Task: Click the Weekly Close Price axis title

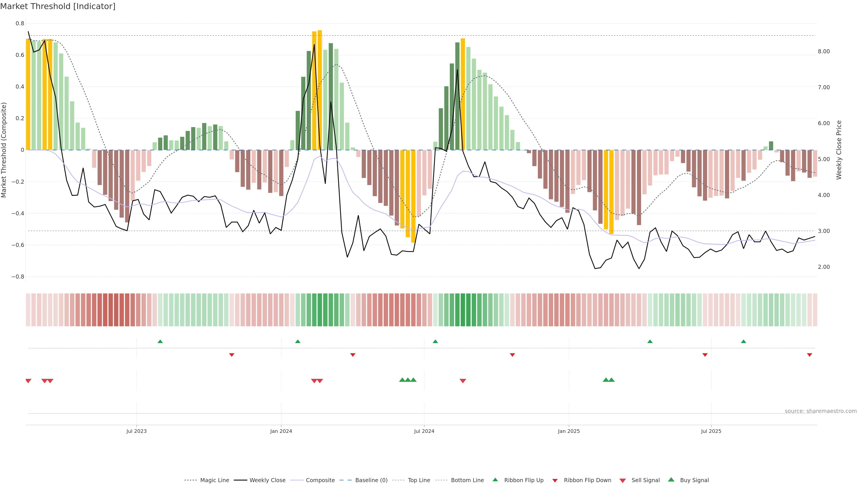Action: 839,150
